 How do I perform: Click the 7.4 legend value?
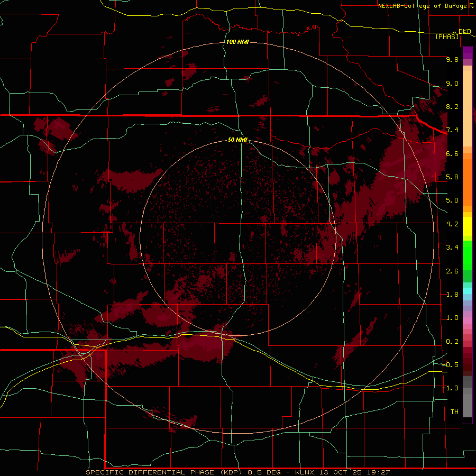click(452, 130)
